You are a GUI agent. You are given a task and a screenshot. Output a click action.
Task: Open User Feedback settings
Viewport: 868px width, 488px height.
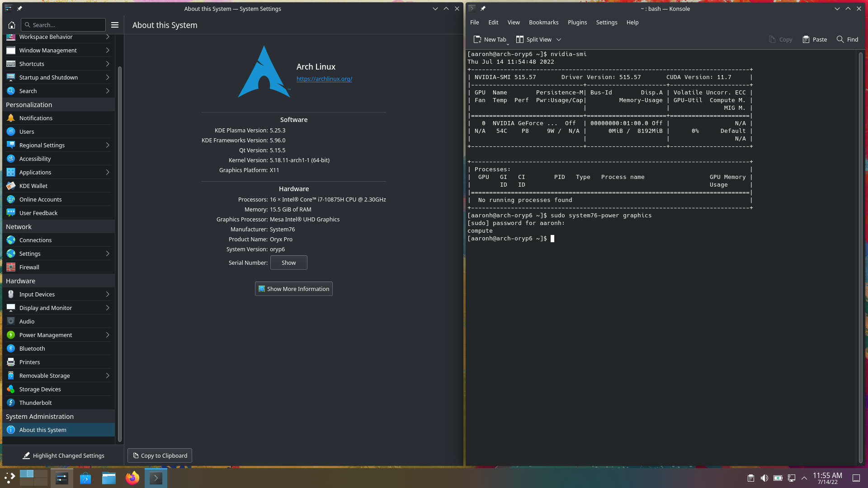(x=59, y=213)
